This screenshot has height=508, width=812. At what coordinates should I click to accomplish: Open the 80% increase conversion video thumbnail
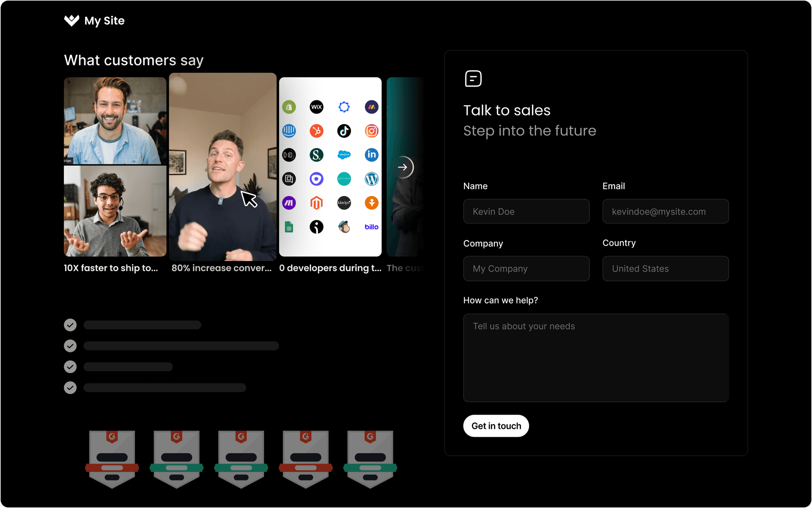222,167
